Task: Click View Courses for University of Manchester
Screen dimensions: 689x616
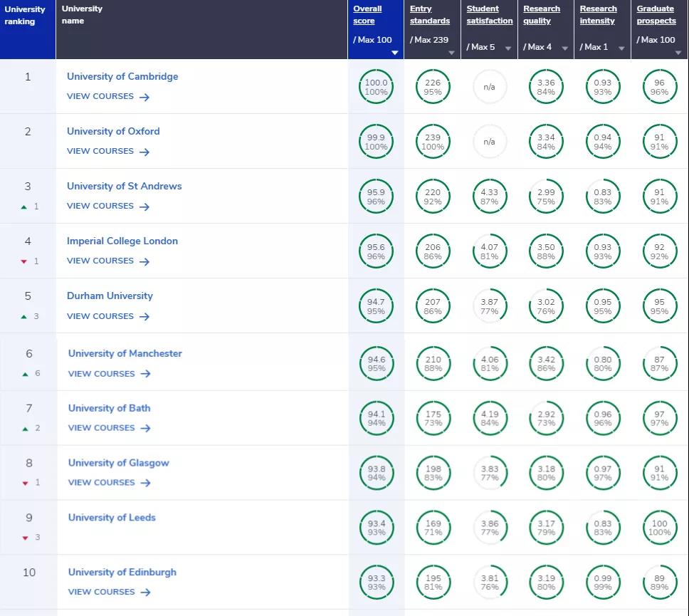Action: (x=102, y=373)
